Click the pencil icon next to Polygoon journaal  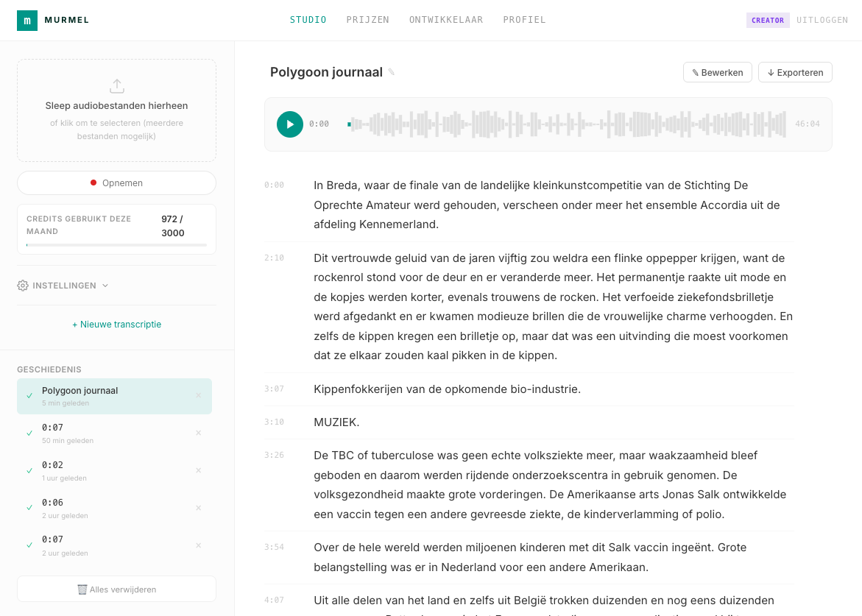393,71
